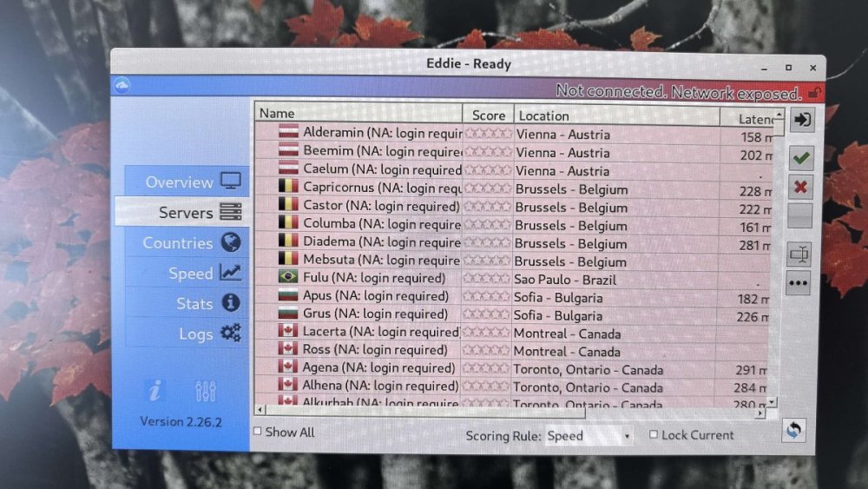Maximize the Eddie window
The height and width of the screenshot is (489, 868).
point(789,68)
